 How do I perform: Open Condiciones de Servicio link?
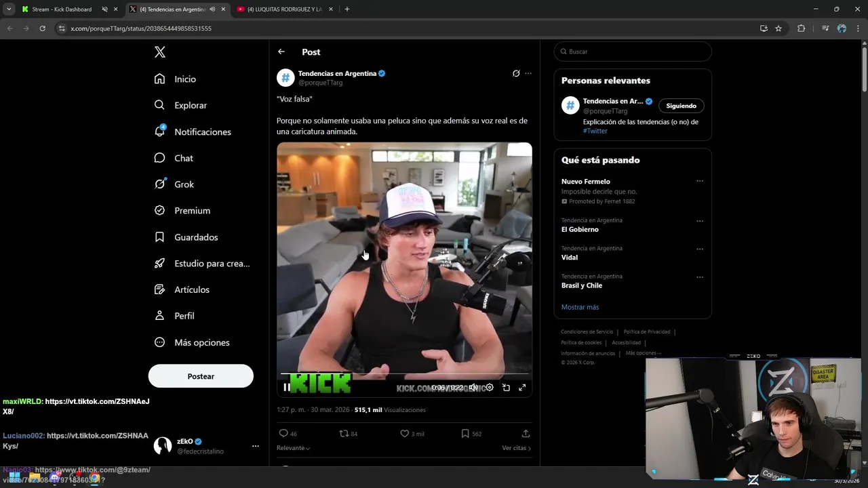(x=587, y=331)
